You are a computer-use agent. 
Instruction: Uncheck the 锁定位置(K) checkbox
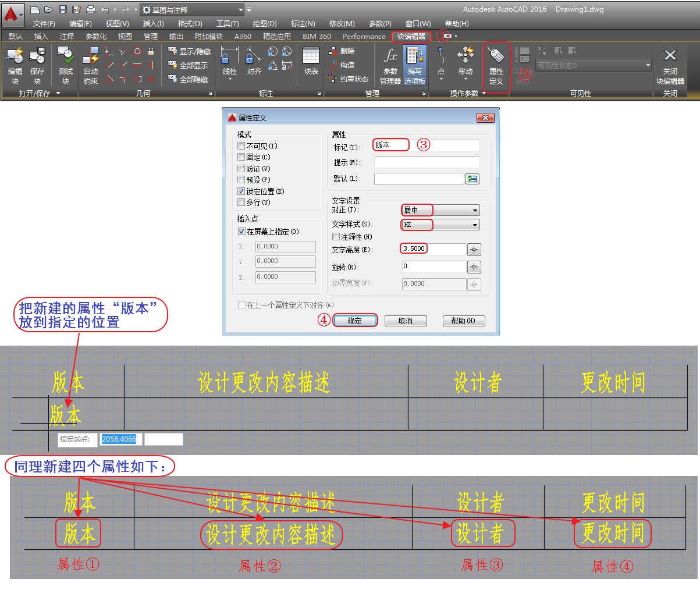241,191
